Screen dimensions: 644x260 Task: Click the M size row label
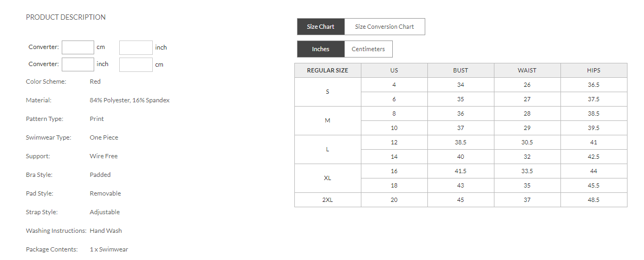click(328, 120)
